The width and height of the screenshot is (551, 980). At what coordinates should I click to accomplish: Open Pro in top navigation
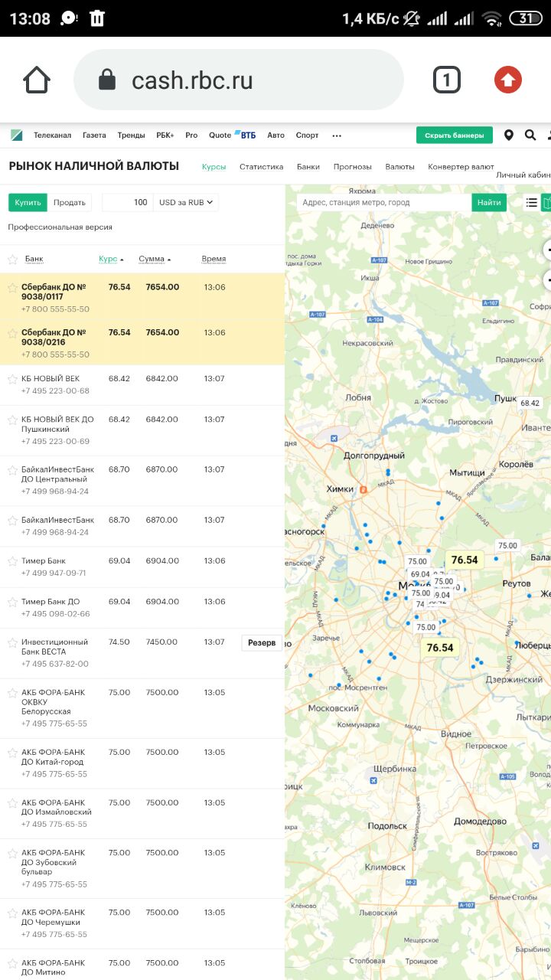[x=191, y=136]
